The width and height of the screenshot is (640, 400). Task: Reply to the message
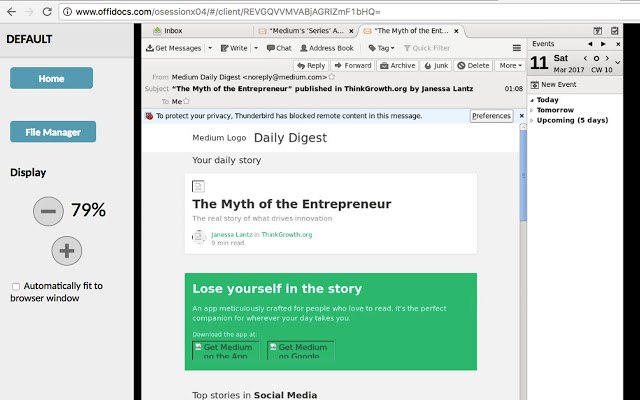point(311,65)
